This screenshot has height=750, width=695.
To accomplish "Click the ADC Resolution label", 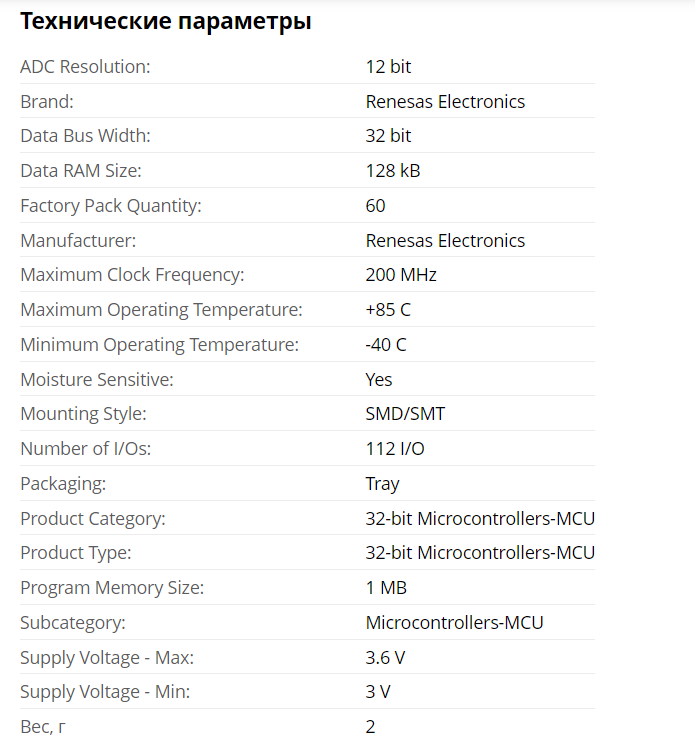I will tap(85, 67).
